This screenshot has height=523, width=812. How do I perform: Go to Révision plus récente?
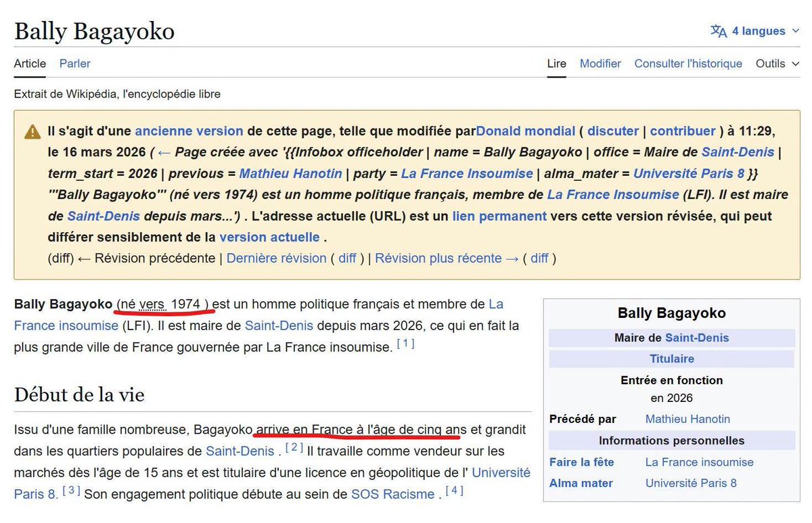[447, 258]
